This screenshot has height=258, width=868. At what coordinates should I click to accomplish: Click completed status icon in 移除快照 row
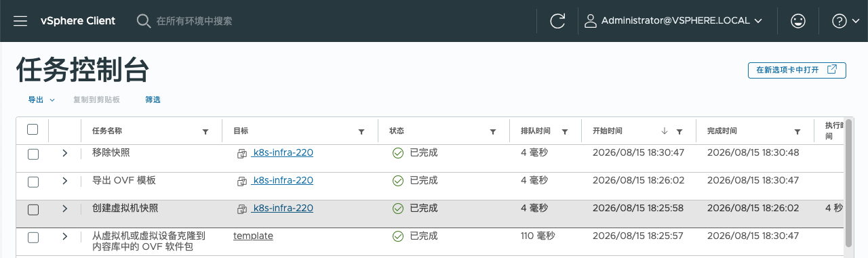[x=398, y=153]
